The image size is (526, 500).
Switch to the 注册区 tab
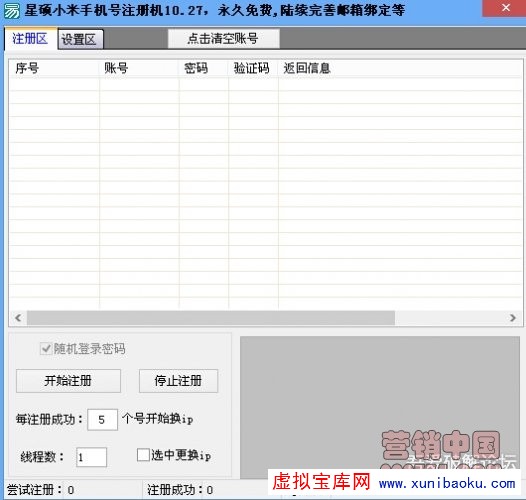click(30, 39)
